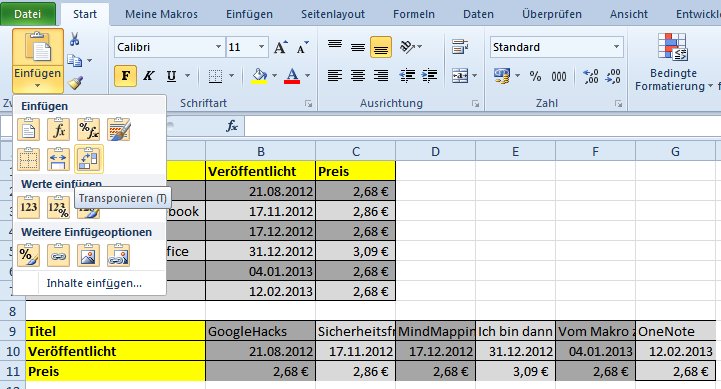This screenshot has width=721, height=389.
Task: Toggle top vertical alignment
Action: coord(335,46)
